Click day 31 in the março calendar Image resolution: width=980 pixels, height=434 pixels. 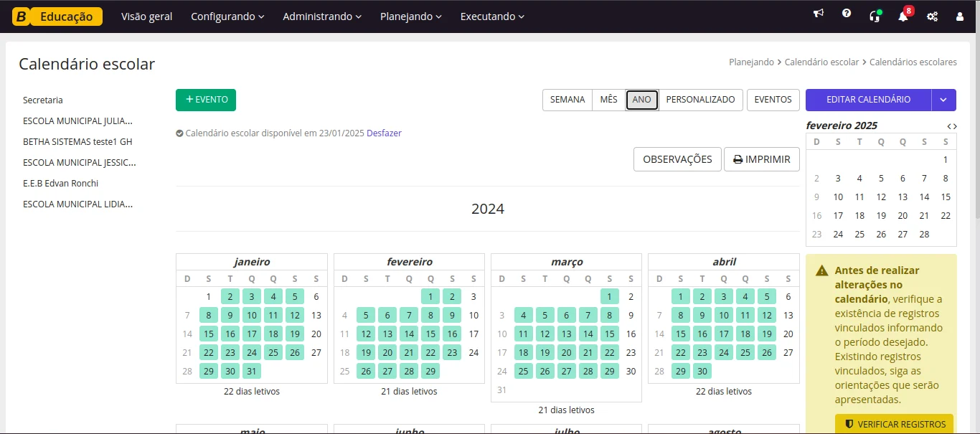pos(502,390)
